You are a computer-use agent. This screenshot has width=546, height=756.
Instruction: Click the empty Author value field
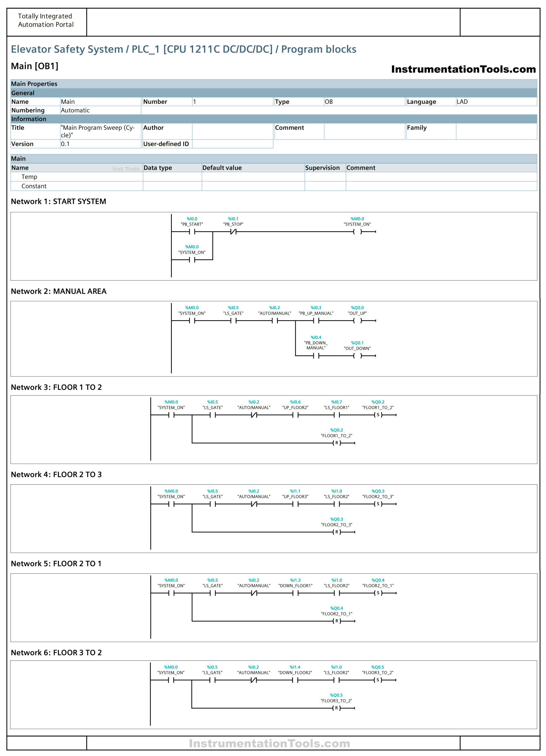pos(232,131)
